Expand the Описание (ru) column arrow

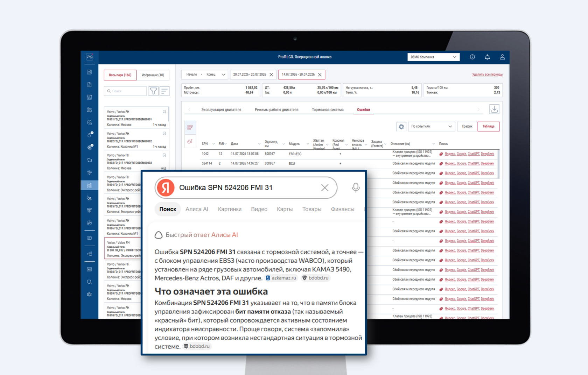434,144
